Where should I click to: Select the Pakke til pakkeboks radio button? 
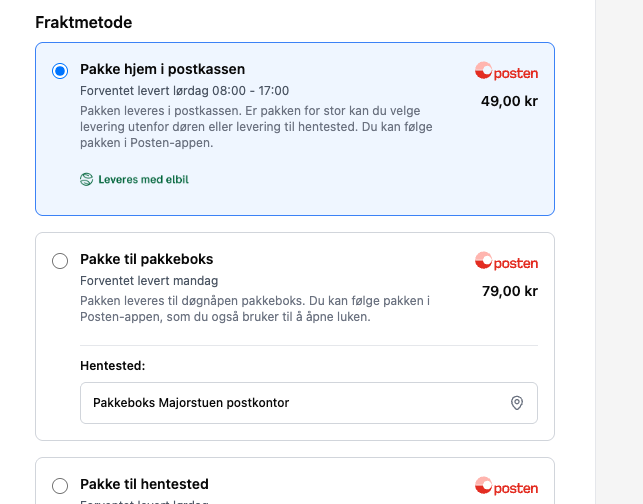point(60,261)
